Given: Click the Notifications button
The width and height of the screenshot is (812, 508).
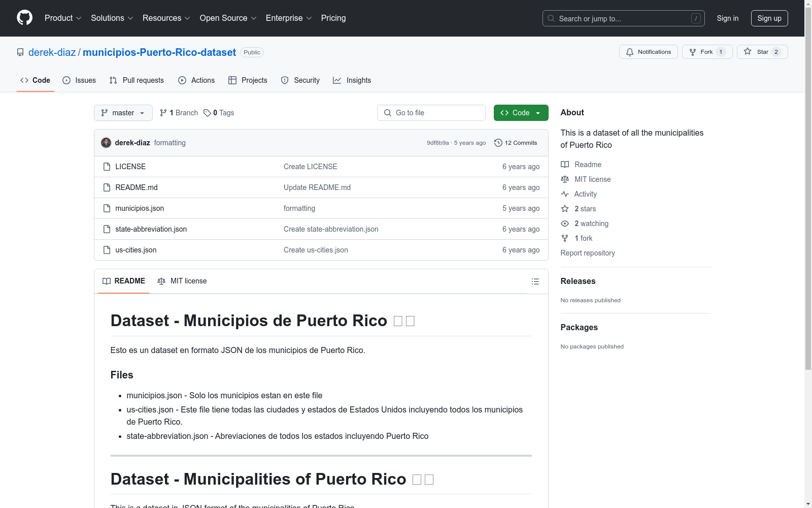Looking at the screenshot, I should pyautogui.click(x=649, y=52).
